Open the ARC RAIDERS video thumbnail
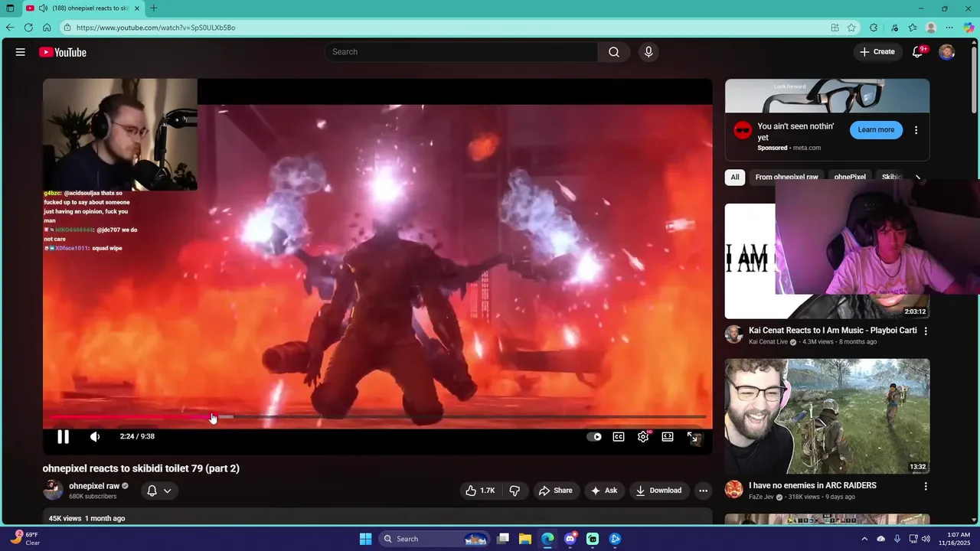Viewport: 980px width, 551px height. [827, 416]
